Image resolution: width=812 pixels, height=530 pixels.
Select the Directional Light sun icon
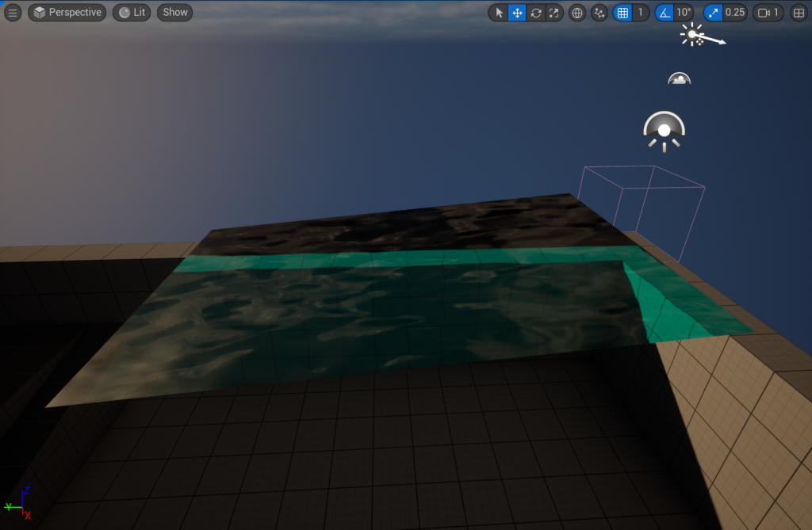pyautogui.click(x=692, y=35)
